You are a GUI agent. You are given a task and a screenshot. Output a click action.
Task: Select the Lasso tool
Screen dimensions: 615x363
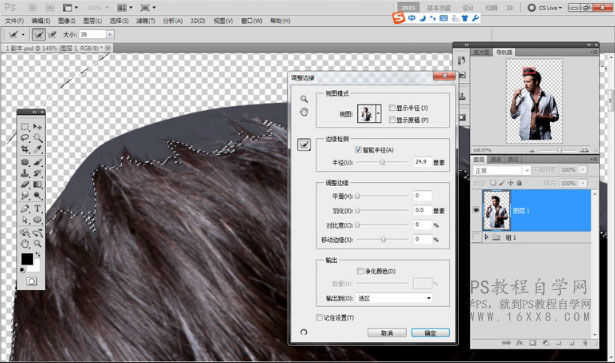25,138
